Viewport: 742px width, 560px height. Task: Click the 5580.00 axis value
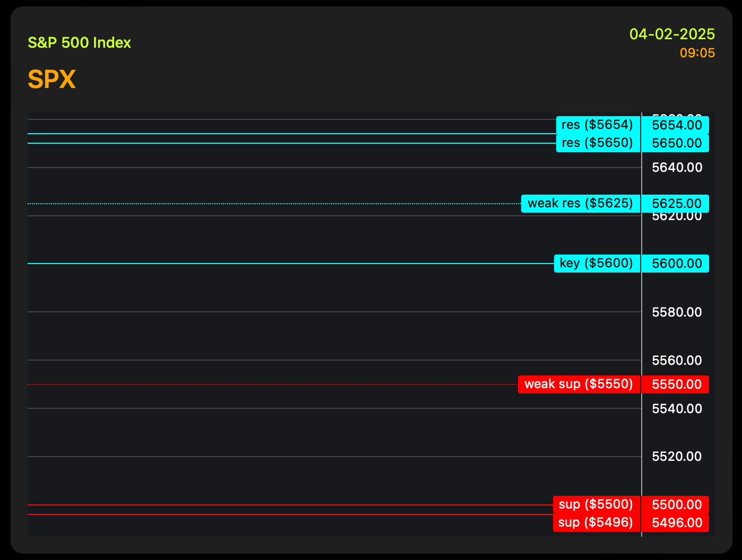pyautogui.click(x=677, y=312)
